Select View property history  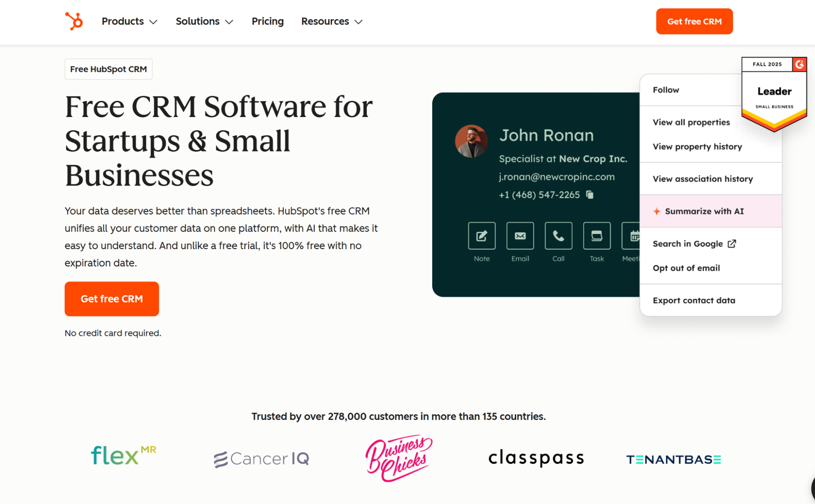pos(697,146)
